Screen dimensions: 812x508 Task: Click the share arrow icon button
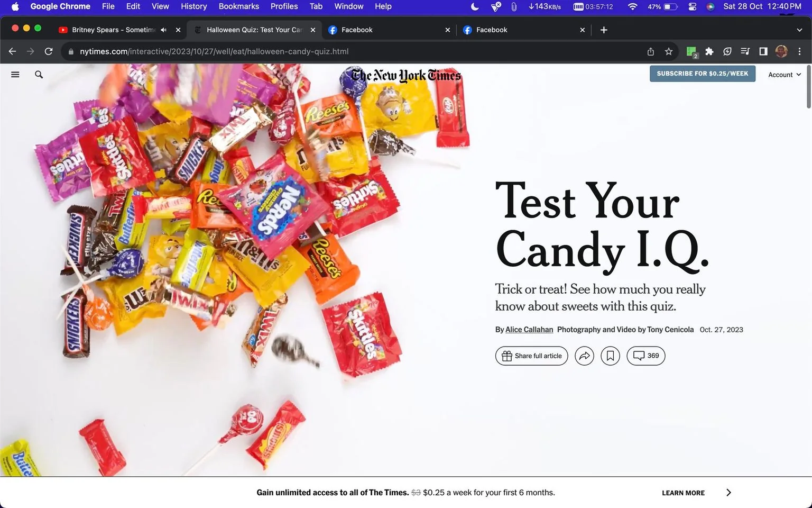(584, 356)
